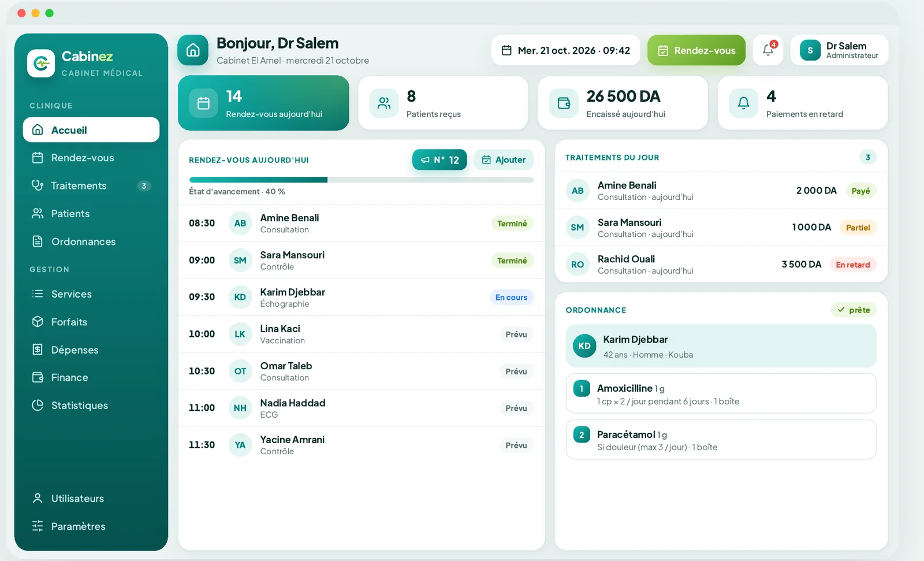
Task: Select the Amoxicilline 1 g prescription item
Action: point(721,393)
